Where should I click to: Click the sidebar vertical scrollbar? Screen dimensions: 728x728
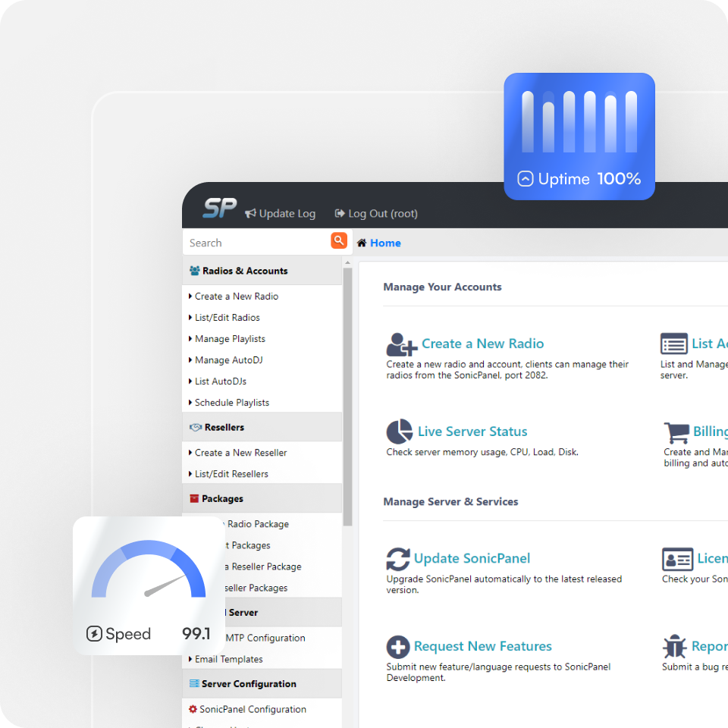[347, 394]
